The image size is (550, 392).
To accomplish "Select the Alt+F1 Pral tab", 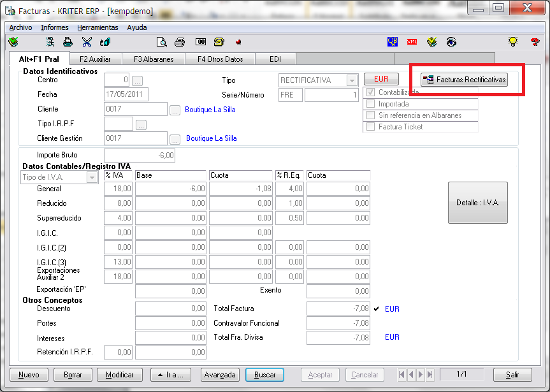I will point(39,59).
